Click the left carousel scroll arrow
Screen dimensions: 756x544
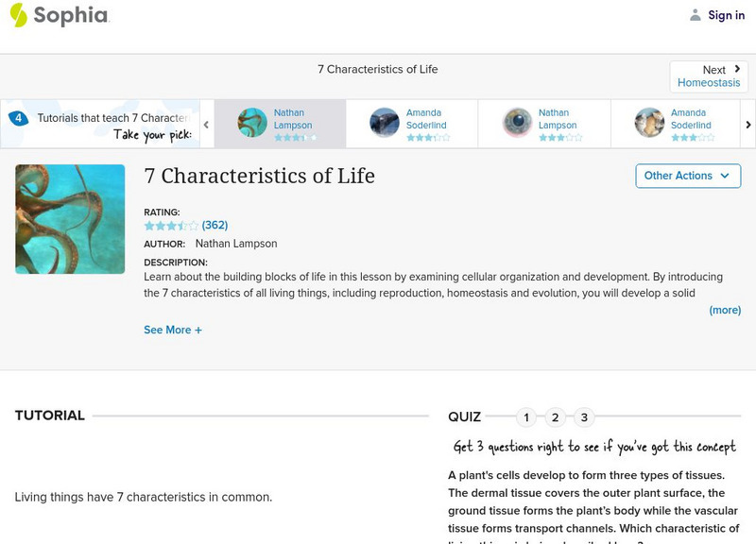(x=207, y=124)
